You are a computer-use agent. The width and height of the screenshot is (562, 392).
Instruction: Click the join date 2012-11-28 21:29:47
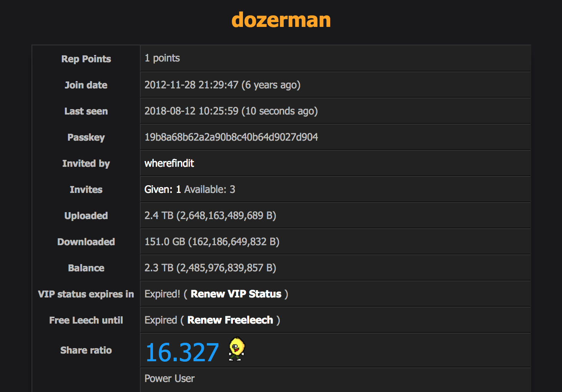pyautogui.click(x=191, y=85)
